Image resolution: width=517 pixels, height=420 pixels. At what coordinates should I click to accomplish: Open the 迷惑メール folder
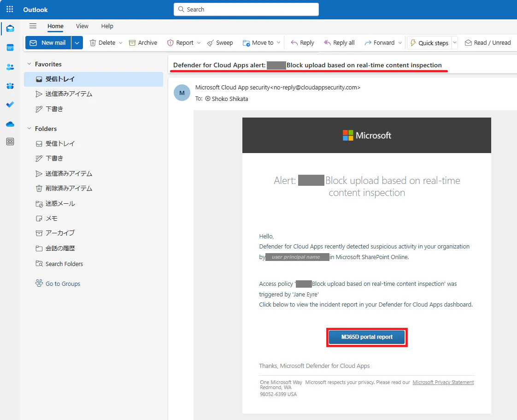click(x=94, y=204)
